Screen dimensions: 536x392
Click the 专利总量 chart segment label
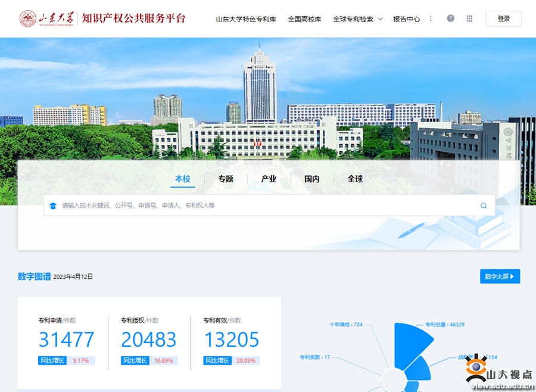(x=444, y=325)
